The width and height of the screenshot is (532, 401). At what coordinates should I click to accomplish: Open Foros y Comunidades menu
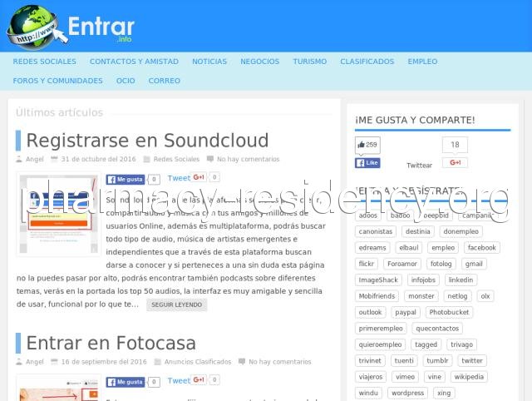[x=57, y=81]
